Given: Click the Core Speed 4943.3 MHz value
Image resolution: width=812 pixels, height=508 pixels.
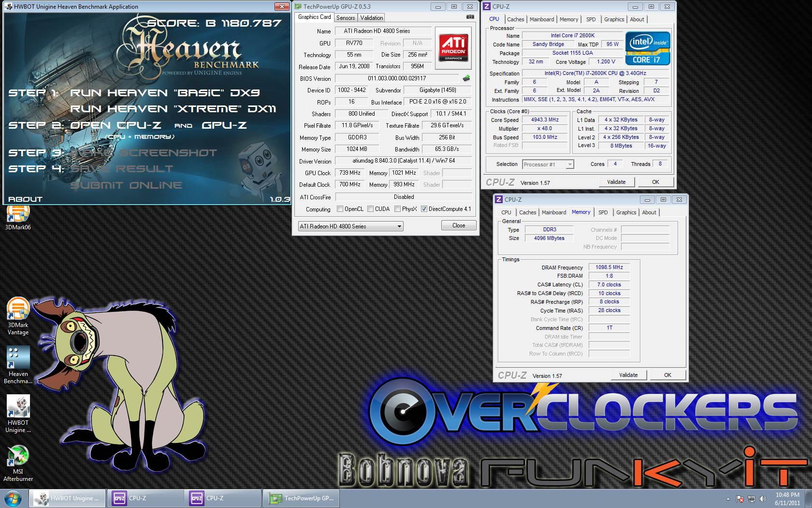Looking at the screenshot, I should pyautogui.click(x=545, y=120).
